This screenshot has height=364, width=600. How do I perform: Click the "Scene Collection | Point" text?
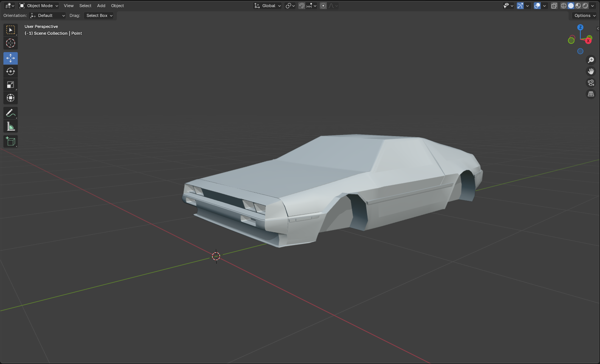point(58,33)
